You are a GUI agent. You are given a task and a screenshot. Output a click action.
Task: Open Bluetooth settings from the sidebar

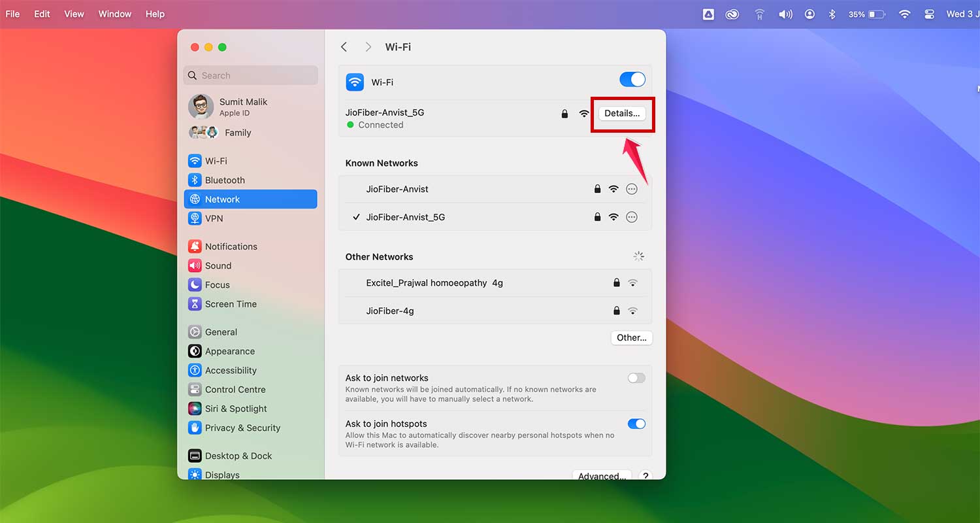pos(224,180)
